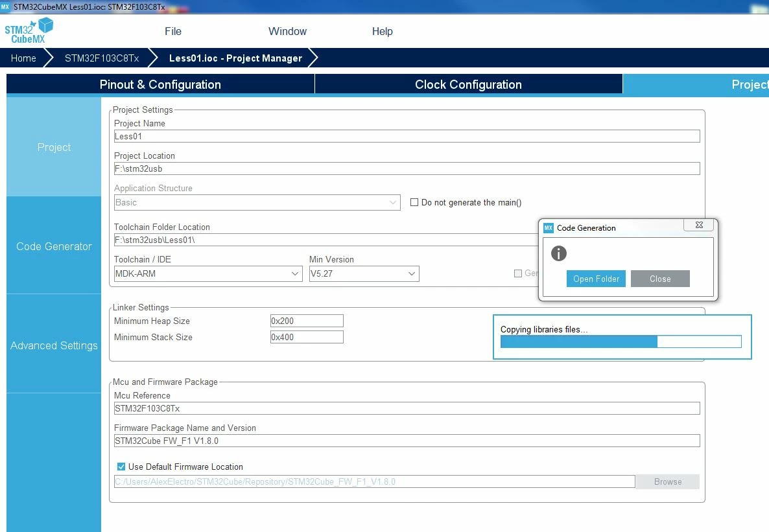Screen dimensions: 769x532
Task: Select the Project Manager tab
Action: click(x=696, y=84)
